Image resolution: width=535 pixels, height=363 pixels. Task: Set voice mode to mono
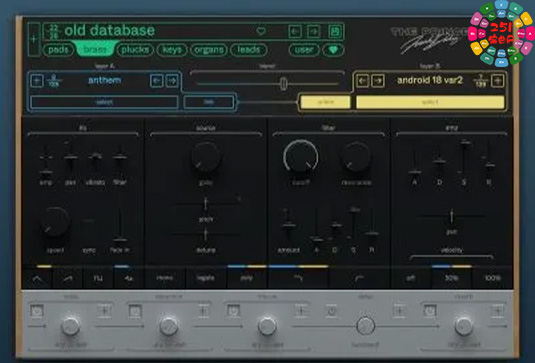tap(164, 279)
